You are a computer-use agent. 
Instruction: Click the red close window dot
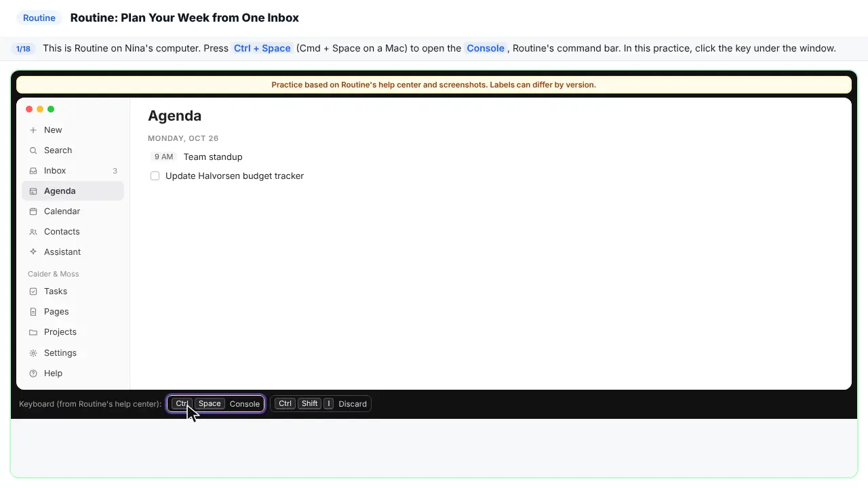click(x=29, y=109)
